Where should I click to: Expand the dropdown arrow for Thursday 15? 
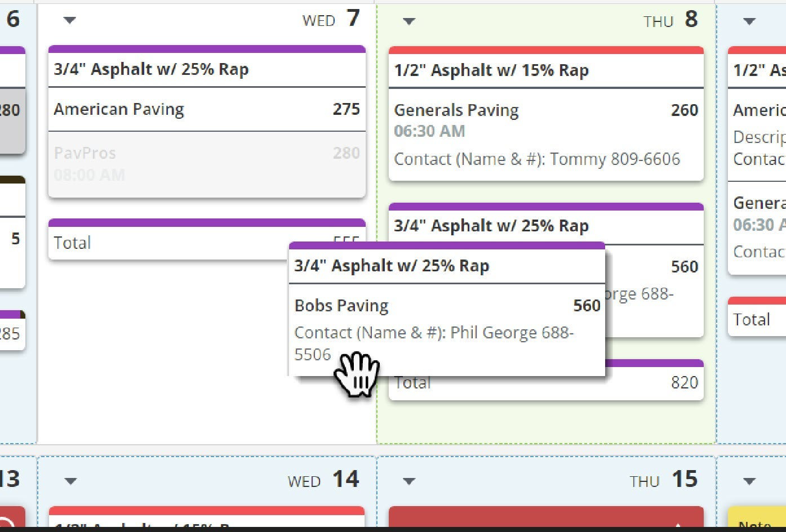pos(409,481)
